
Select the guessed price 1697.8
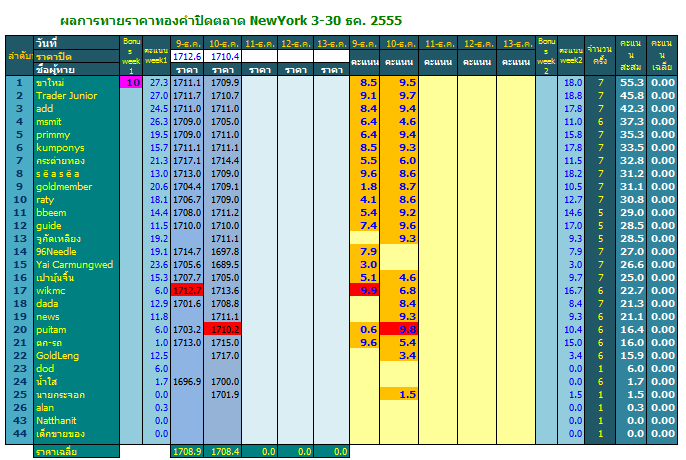223,252
